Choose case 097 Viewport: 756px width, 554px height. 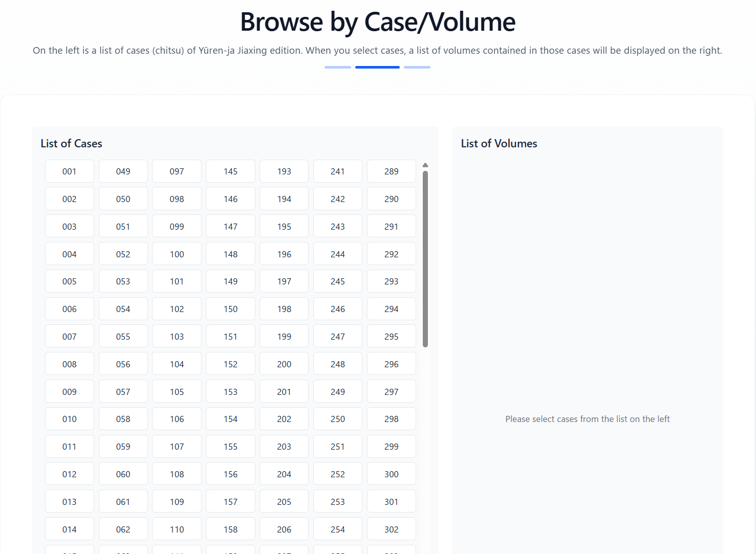click(177, 171)
